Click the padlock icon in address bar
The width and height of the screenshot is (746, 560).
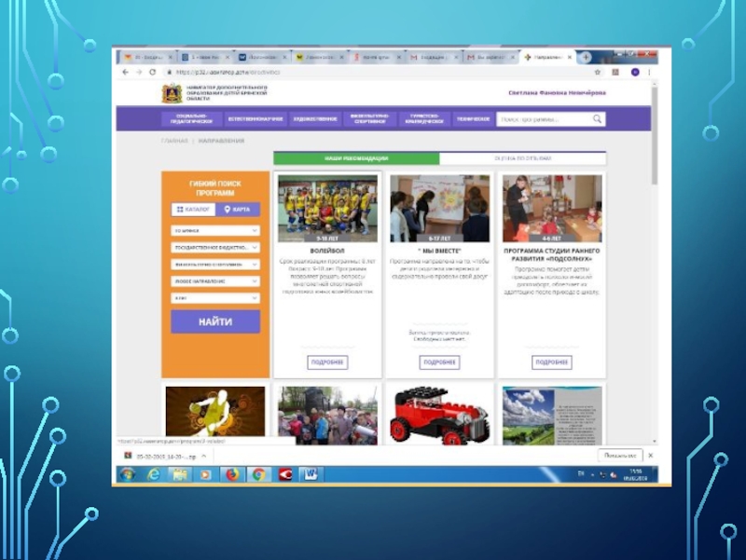coord(169,73)
